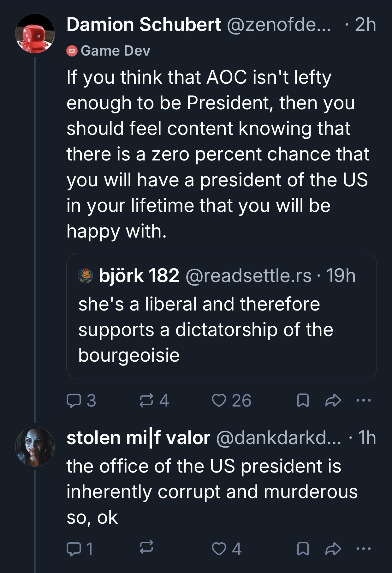Like Damion Schubert's post
This screenshot has width=392, height=573.
tap(218, 401)
